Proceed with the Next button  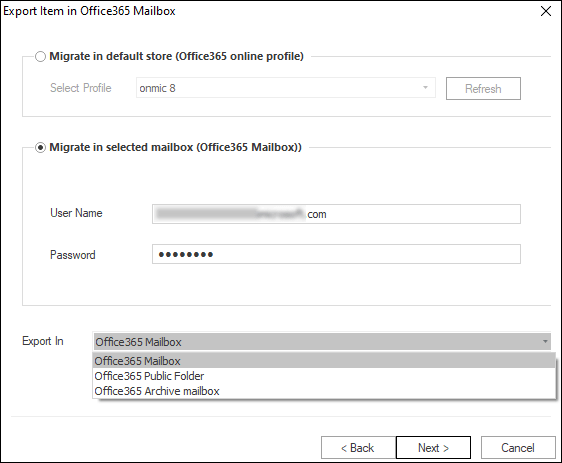[433, 448]
